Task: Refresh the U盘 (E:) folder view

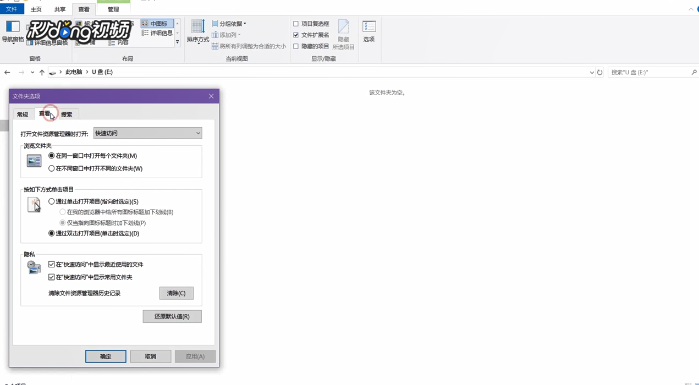Action: [x=600, y=72]
